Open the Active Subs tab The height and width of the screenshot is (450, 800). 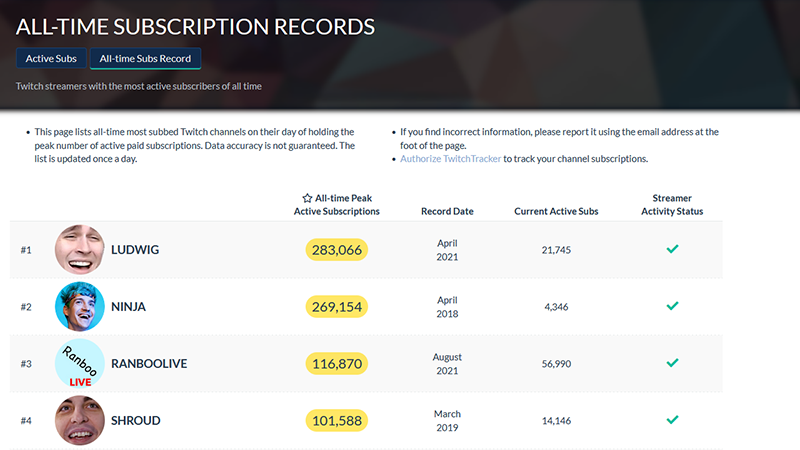pos(51,59)
